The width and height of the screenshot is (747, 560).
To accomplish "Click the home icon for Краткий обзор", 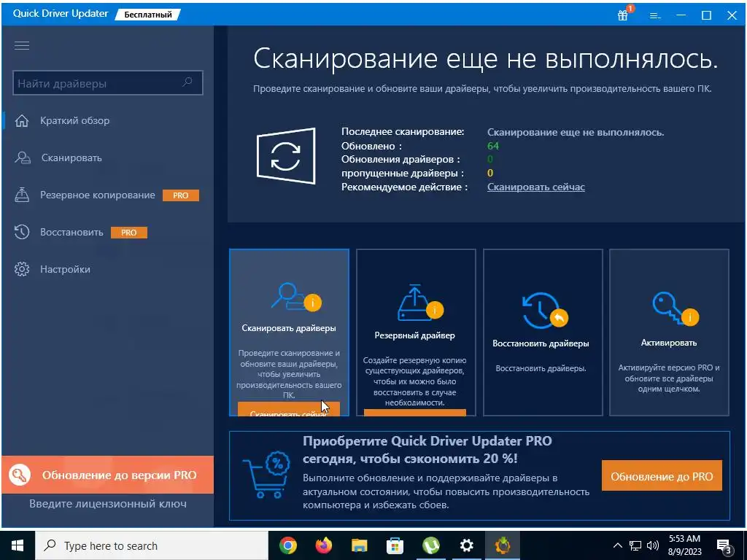I will coord(22,121).
